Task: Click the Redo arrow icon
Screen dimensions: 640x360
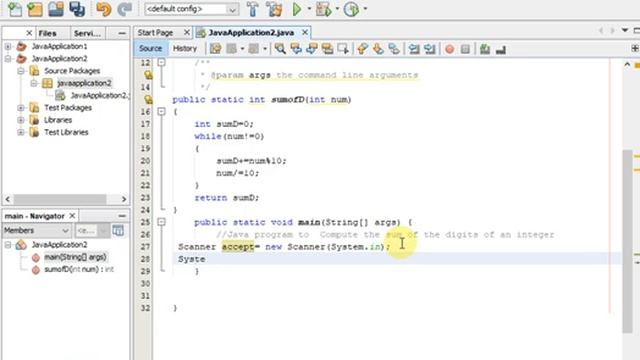Action: [125, 9]
